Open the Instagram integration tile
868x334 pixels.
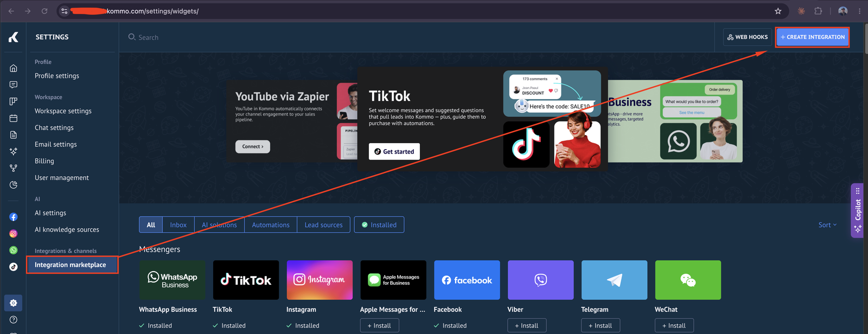pos(320,280)
